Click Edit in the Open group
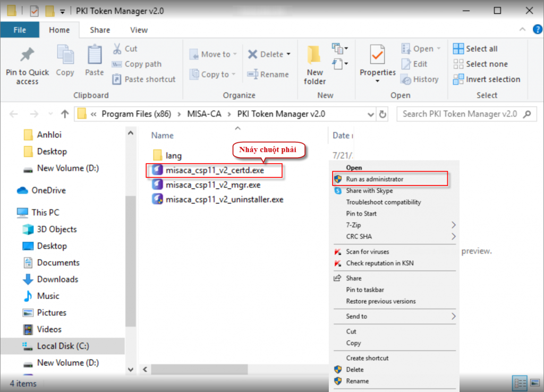Screen dimensions: 544x392 click(x=414, y=64)
